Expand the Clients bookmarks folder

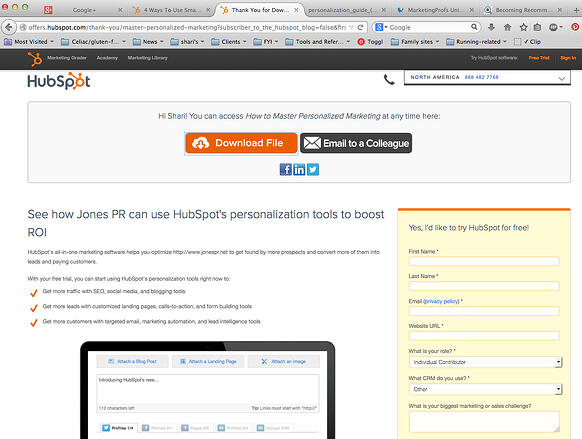(x=229, y=42)
